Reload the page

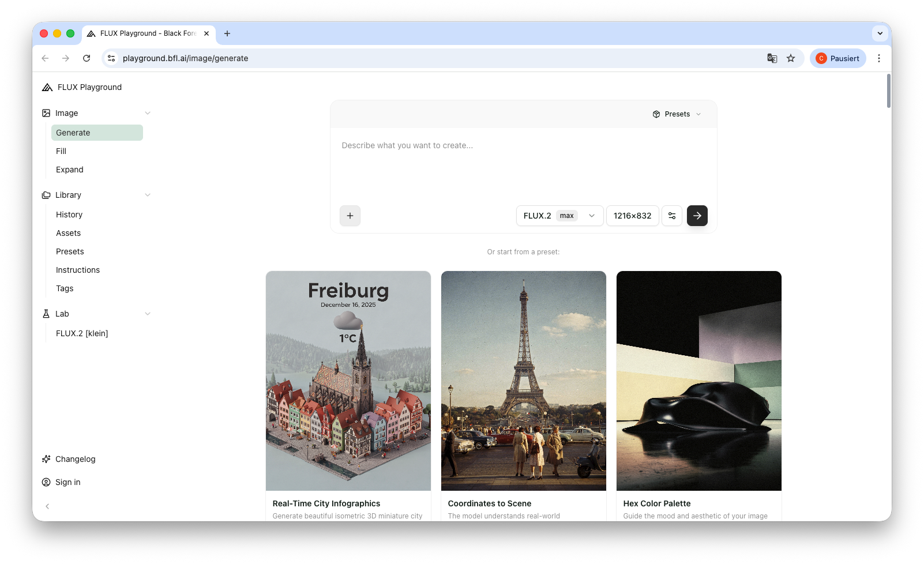coord(87,58)
